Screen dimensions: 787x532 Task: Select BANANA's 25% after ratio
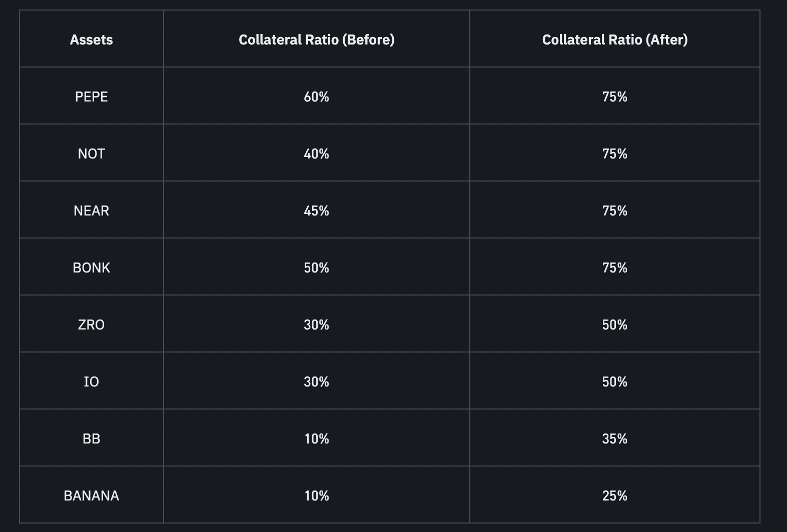pyautogui.click(x=614, y=495)
